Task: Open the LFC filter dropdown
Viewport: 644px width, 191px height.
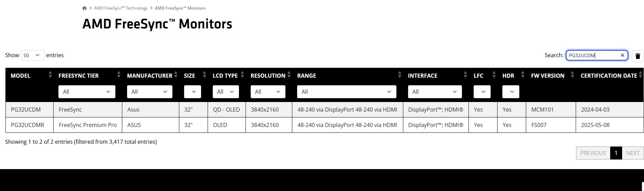Action: tap(482, 92)
